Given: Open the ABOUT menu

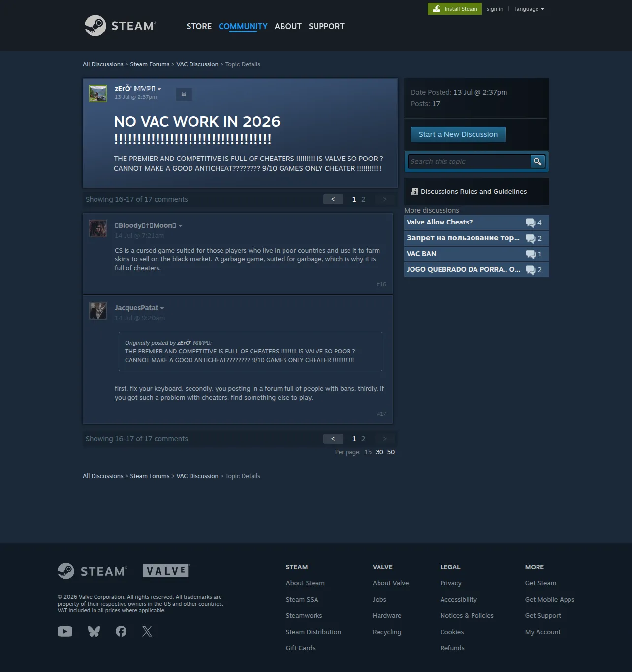Looking at the screenshot, I should pyautogui.click(x=288, y=26).
